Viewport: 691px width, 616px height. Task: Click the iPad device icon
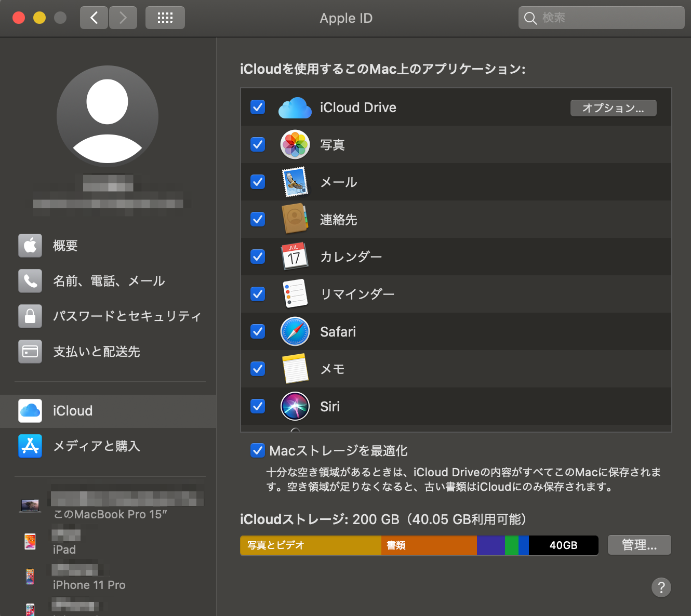pyautogui.click(x=30, y=541)
